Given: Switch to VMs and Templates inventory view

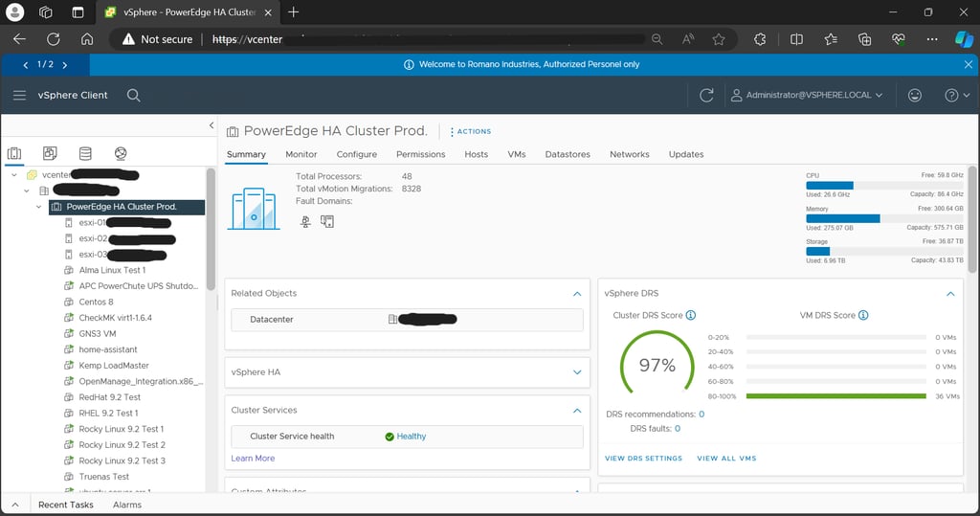Looking at the screenshot, I should click(50, 153).
